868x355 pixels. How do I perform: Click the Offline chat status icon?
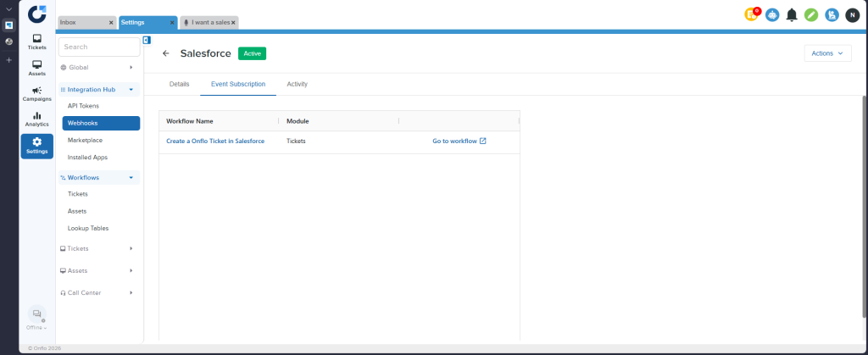pos(37,313)
